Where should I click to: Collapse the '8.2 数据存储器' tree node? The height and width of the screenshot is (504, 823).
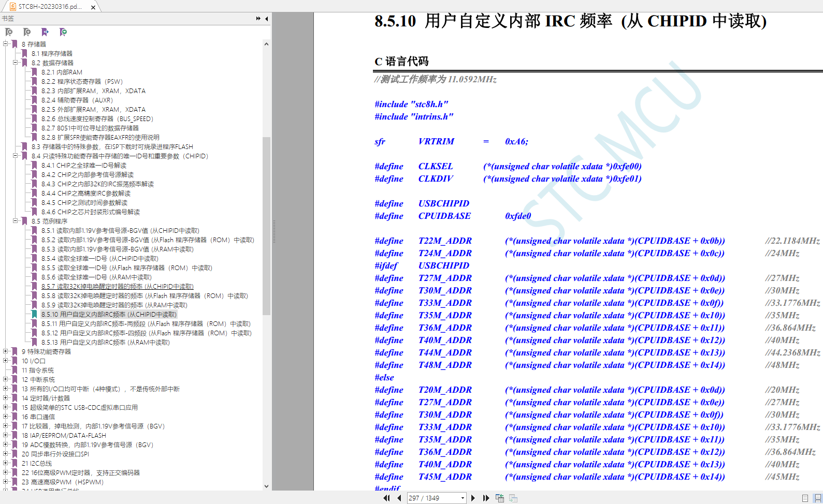(15, 62)
